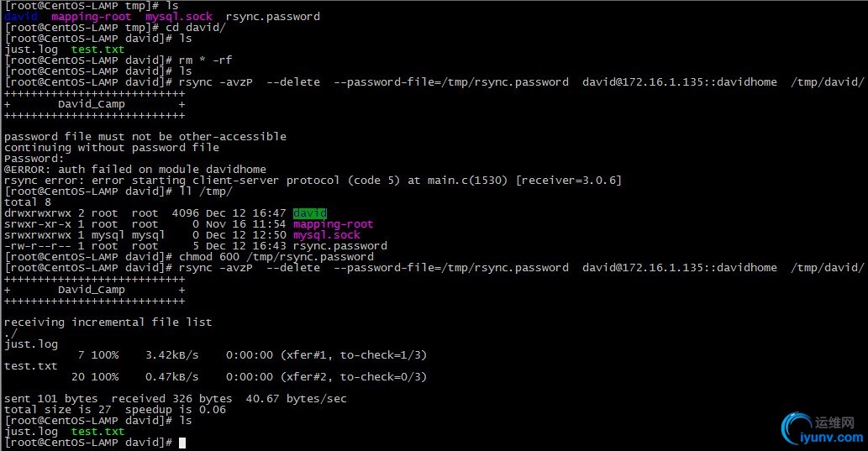Click the -rw-r--r-- rsync.password listing row

(196, 246)
